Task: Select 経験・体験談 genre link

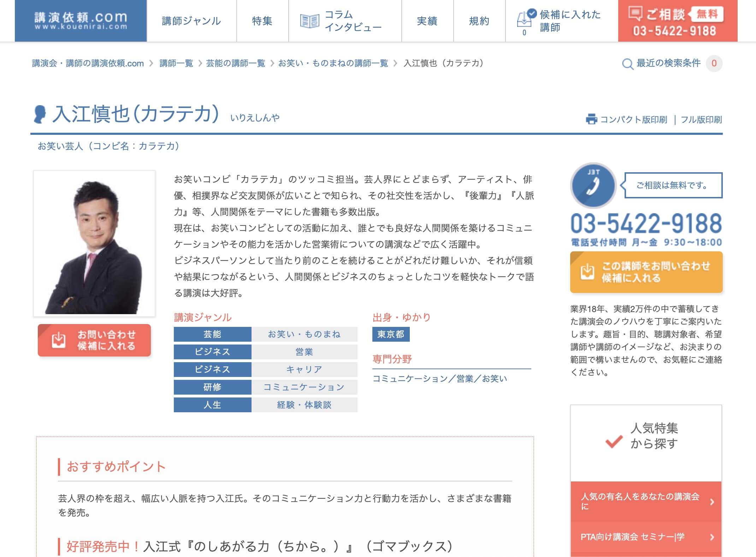Action: [x=304, y=405]
